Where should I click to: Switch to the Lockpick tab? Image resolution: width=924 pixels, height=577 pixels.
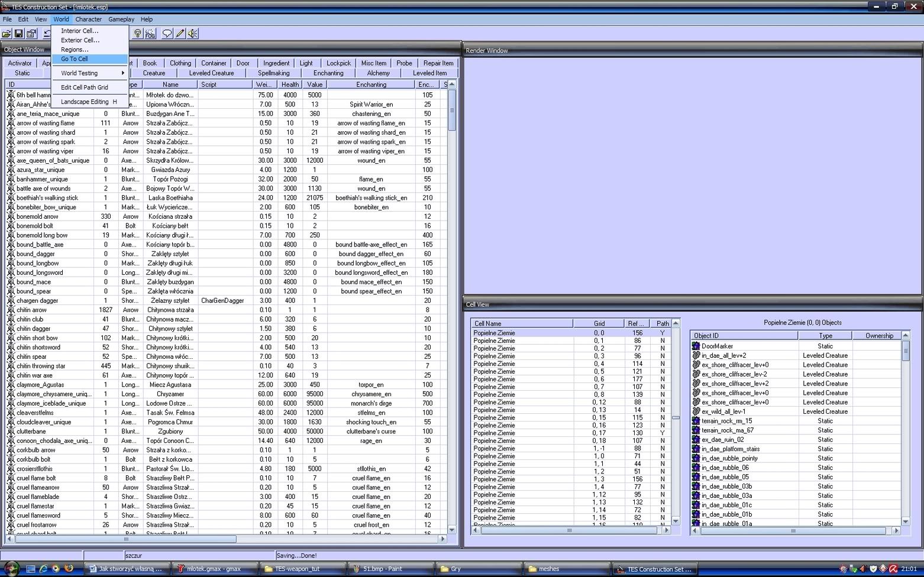[x=339, y=63]
